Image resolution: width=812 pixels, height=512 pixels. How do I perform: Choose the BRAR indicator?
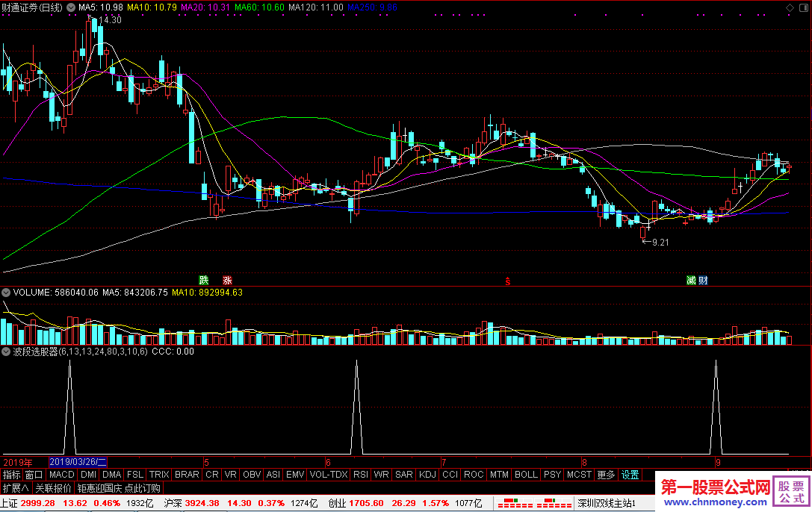(x=187, y=475)
